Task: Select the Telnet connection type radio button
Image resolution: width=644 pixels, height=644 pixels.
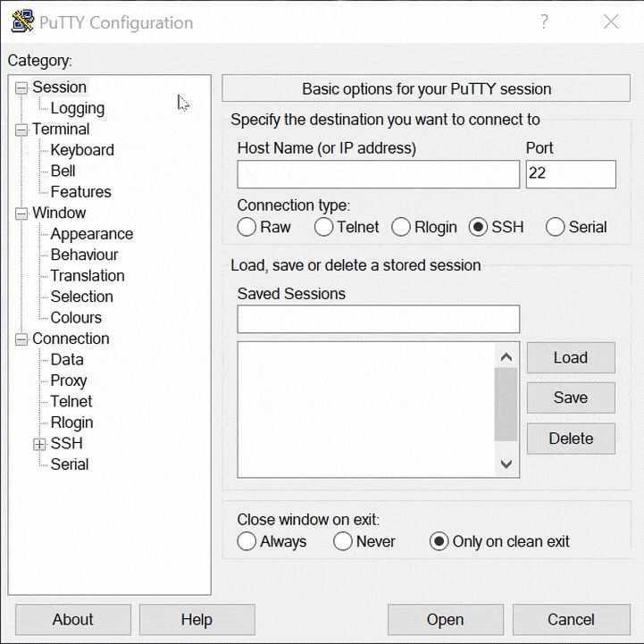Action: (x=324, y=228)
